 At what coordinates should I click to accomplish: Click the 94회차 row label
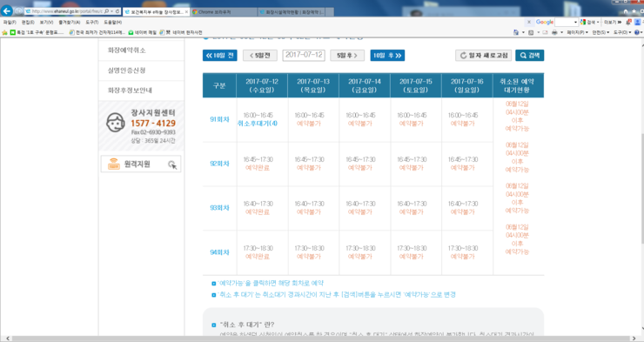coord(219,252)
